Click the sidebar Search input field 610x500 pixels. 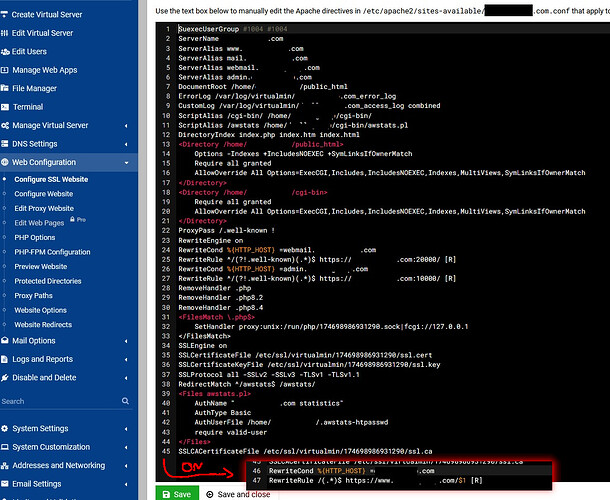[x=60, y=401]
